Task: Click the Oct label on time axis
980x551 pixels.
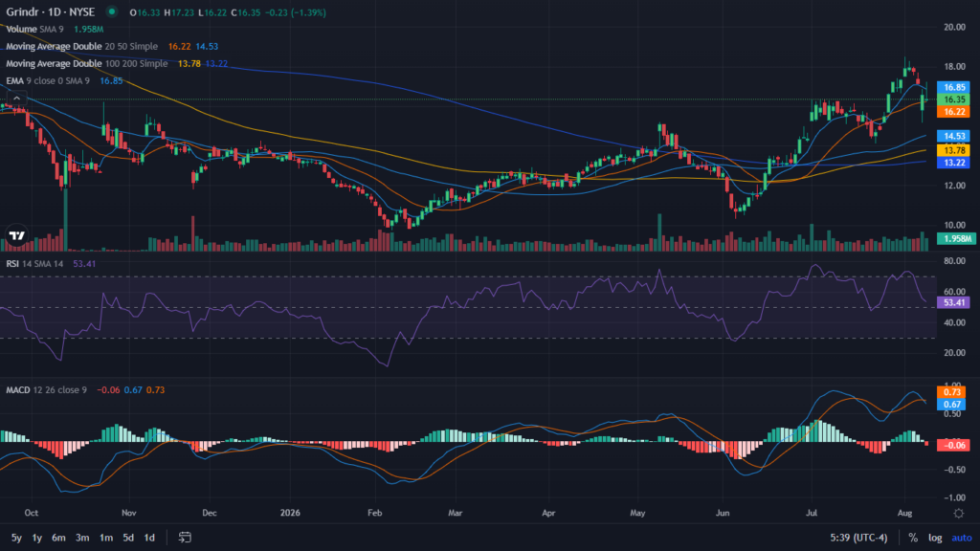Action: tap(32, 513)
